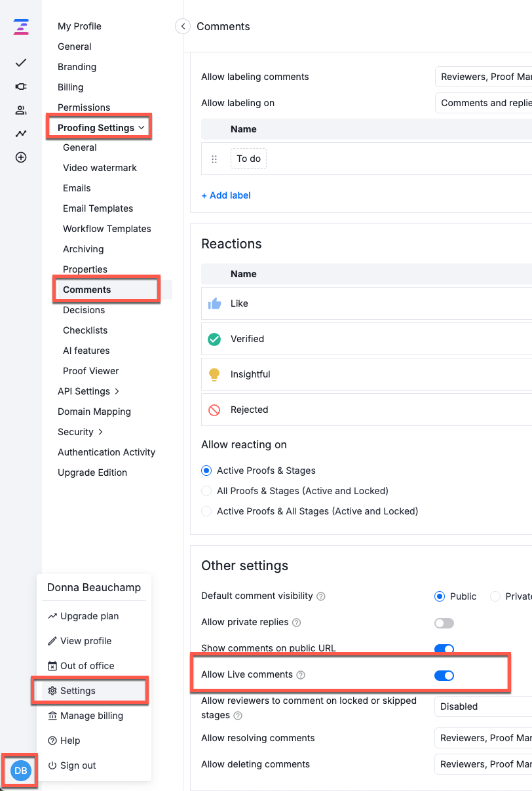Go to Proof Viewer settings
The image size is (532, 791).
point(91,371)
